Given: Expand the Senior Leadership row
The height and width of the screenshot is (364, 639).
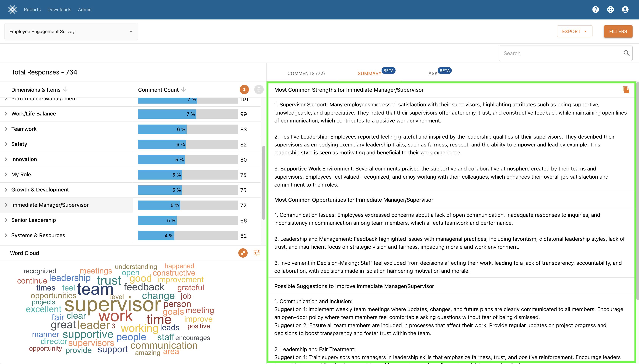Looking at the screenshot, I should click(6, 220).
